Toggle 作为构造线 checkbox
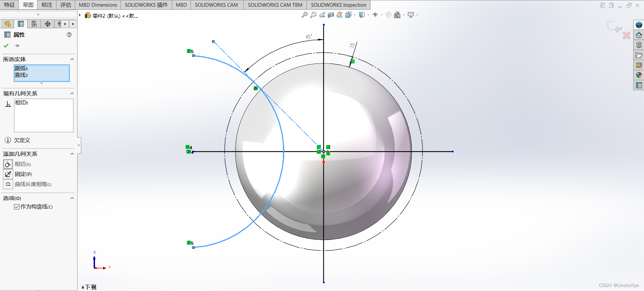 point(17,207)
